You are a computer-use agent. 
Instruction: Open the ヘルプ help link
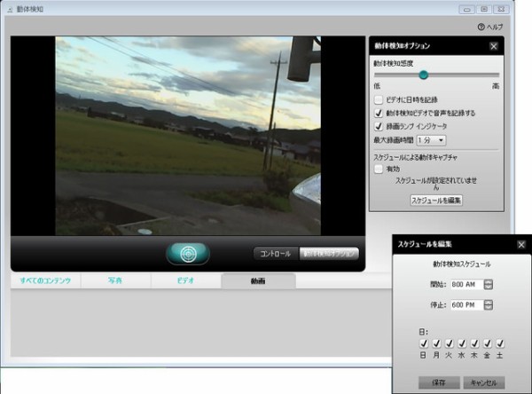pos(490,27)
